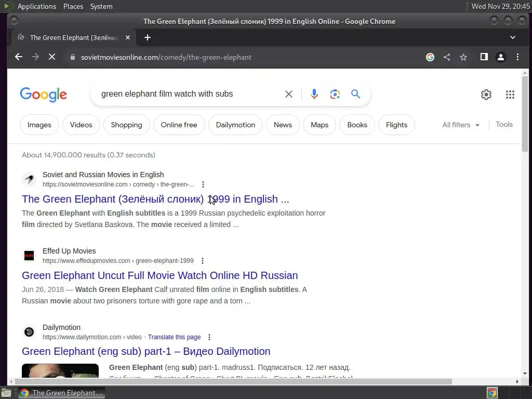The image size is (532, 399).
Task: Filter results by Videos
Action: pyautogui.click(x=81, y=125)
